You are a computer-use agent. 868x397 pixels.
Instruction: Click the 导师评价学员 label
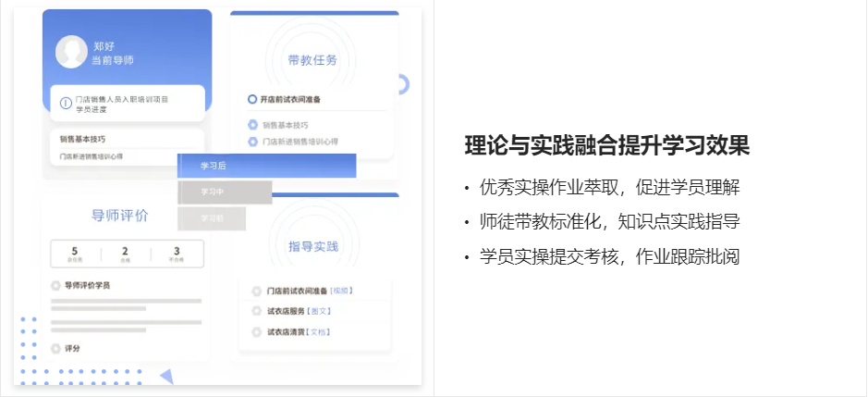pos(88,286)
